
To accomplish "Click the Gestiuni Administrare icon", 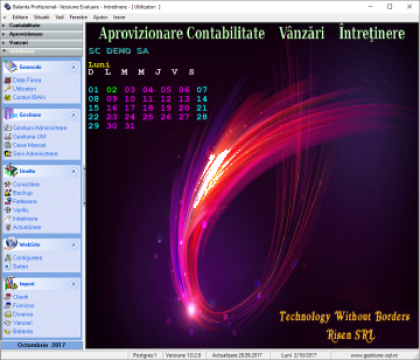I will pyautogui.click(x=7, y=128).
